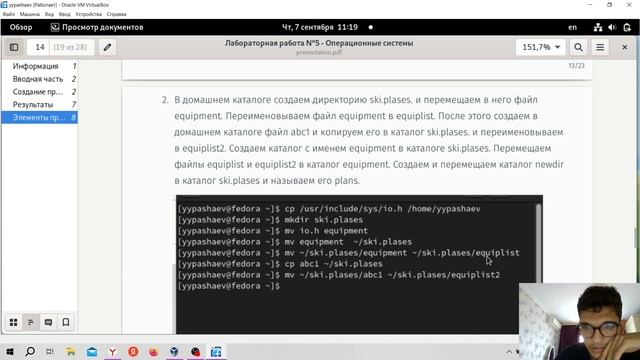Select the Результаты outline entry
This screenshot has width=640, height=360.
click(40, 104)
